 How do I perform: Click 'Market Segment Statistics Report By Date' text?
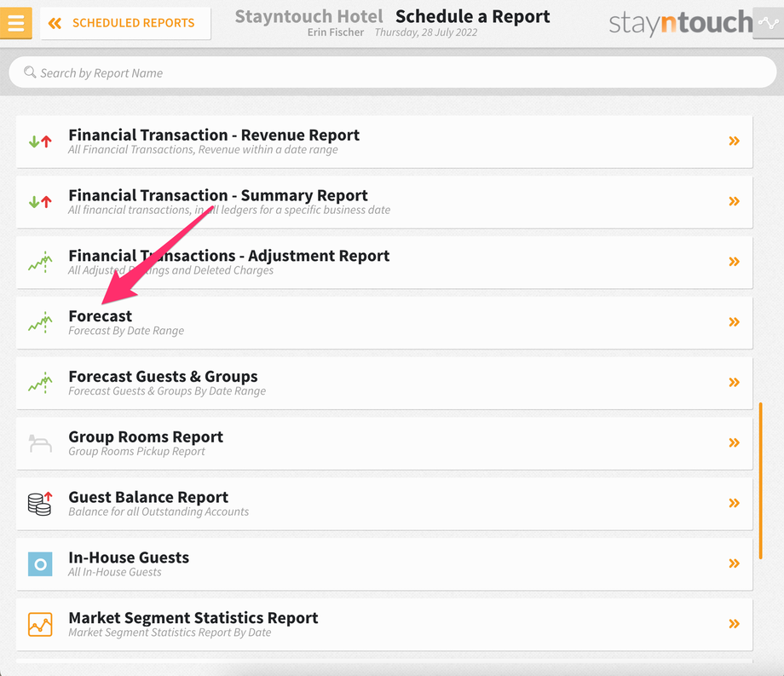(170, 633)
